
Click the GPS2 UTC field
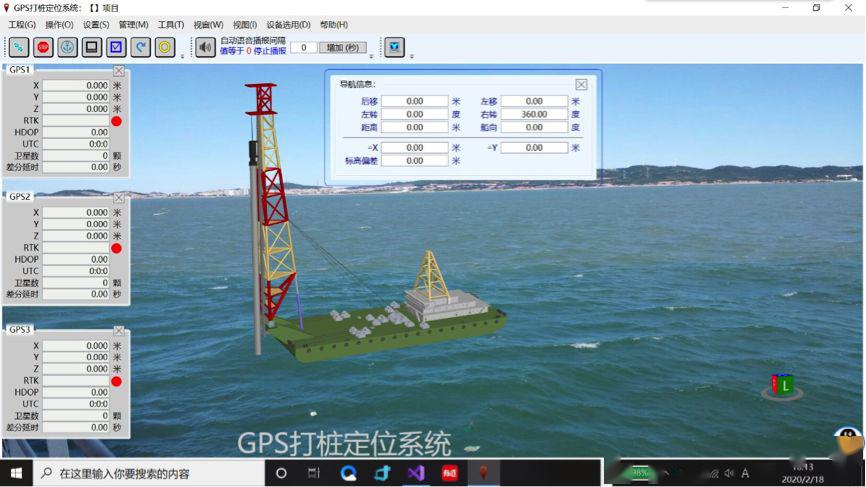point(76,271)
